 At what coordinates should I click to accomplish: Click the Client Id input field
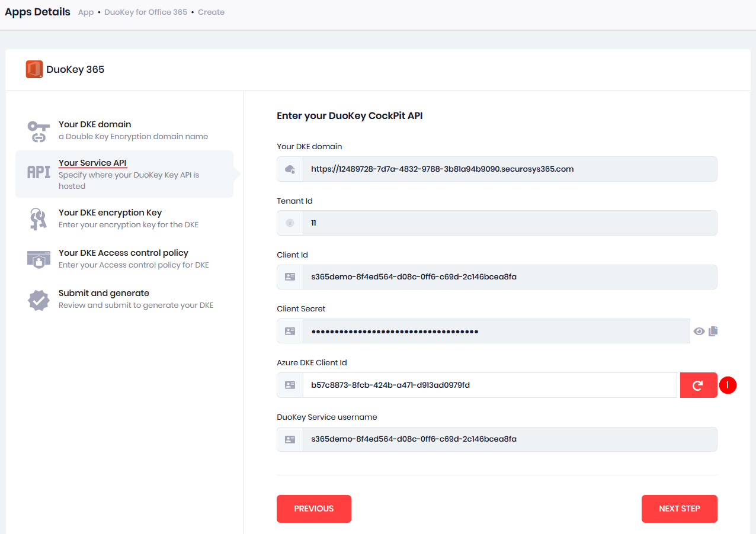pyautogui.click(x=510, y=277)
